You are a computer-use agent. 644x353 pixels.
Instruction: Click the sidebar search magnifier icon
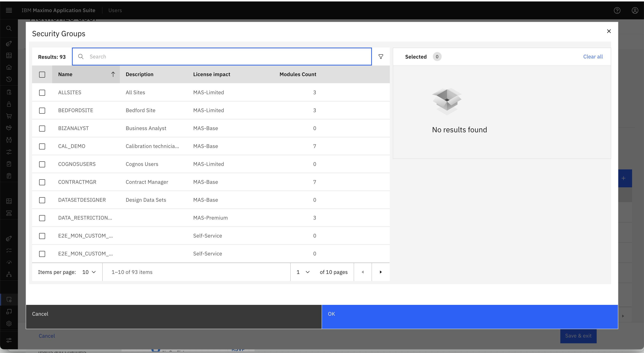[9, 28]
